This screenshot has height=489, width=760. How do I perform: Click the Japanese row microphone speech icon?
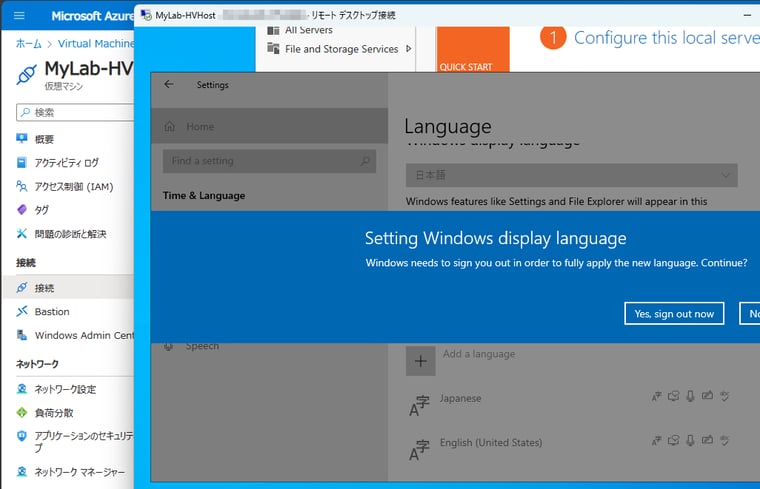click(690, 396)
